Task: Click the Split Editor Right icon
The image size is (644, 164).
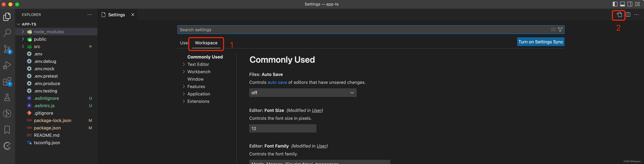Action: [628, 15]
